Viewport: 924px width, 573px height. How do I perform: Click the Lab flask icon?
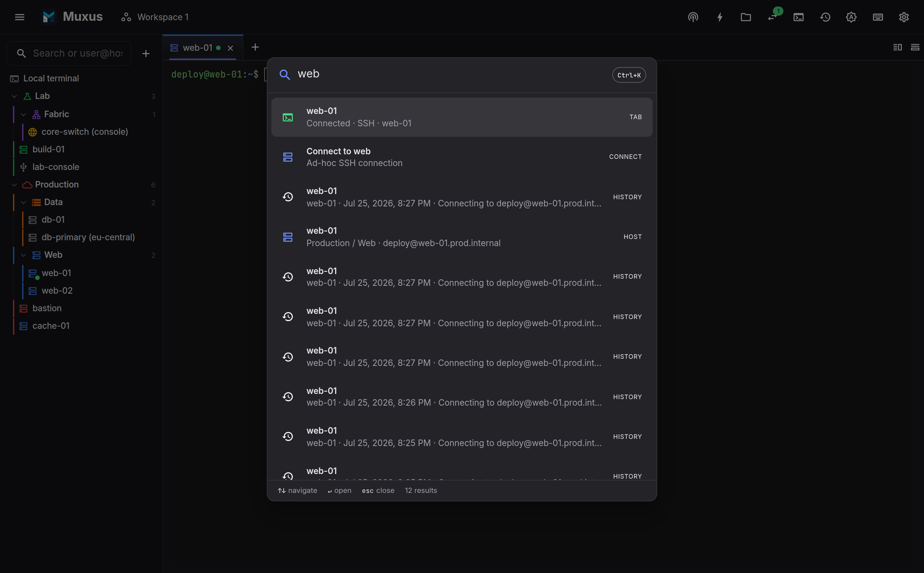[27, 96]
